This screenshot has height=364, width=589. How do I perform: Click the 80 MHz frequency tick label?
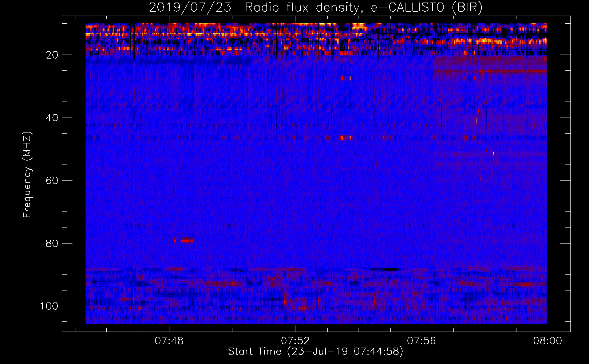pos(52,243)
